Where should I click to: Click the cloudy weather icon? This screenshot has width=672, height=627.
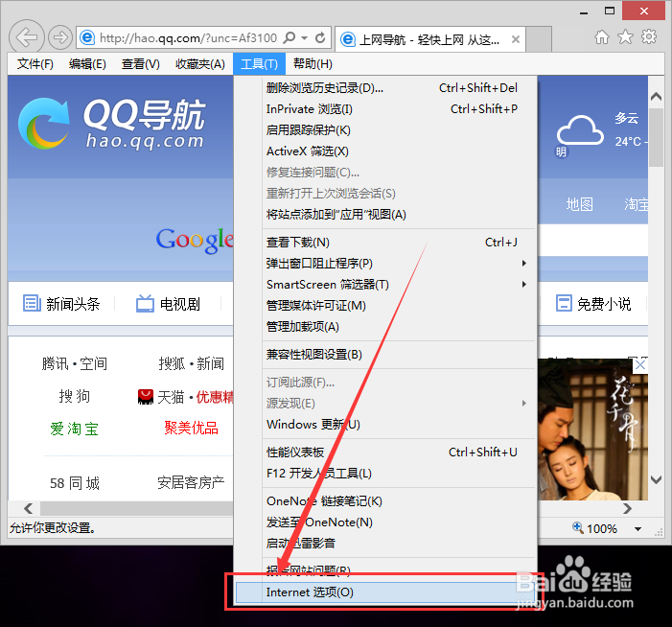click(580, 130)
